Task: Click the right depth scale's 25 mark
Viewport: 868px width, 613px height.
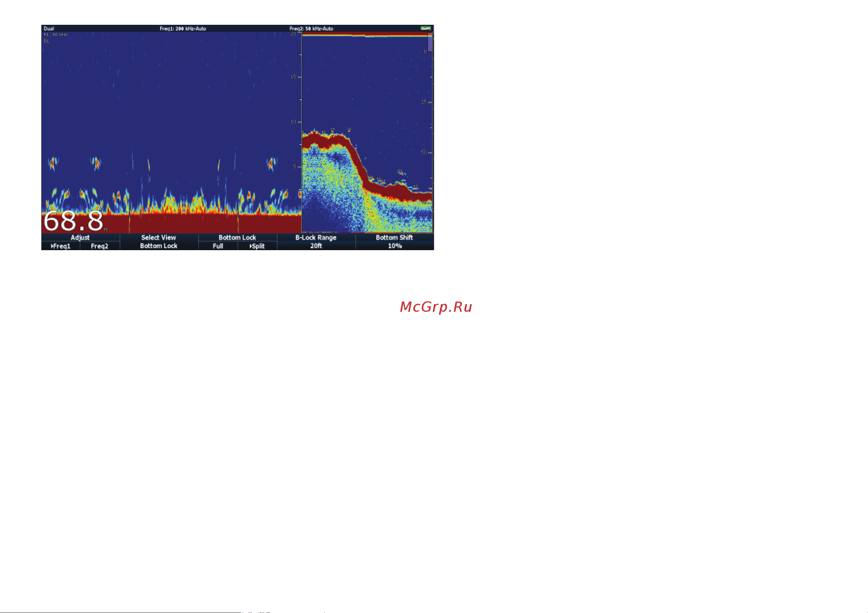Action: click(x=424, y=102)
